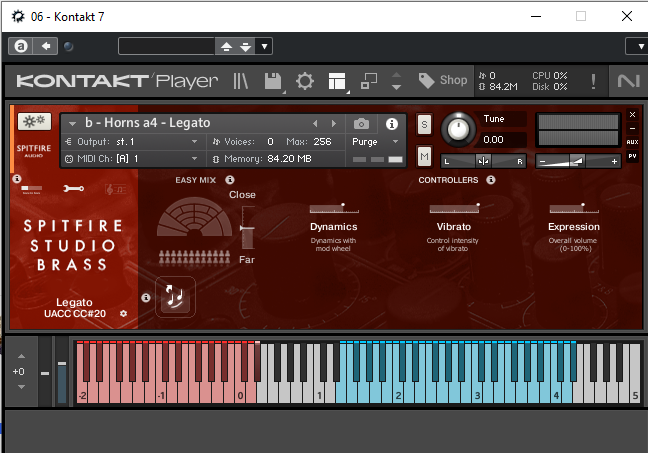Viewport: 648px width, 453px height.
Task: Click the 'a' automation button
Action: coord(21,46)
